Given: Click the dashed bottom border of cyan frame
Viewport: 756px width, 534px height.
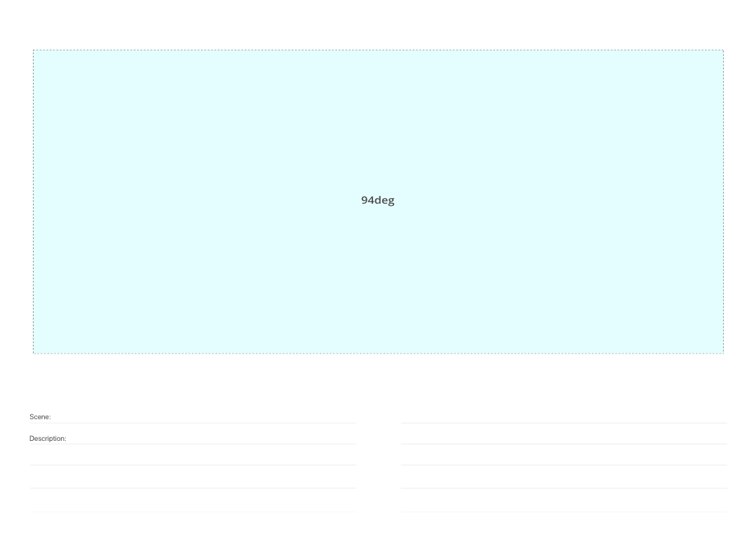Looking at the screenshot, I should click(x=378, y=353).
